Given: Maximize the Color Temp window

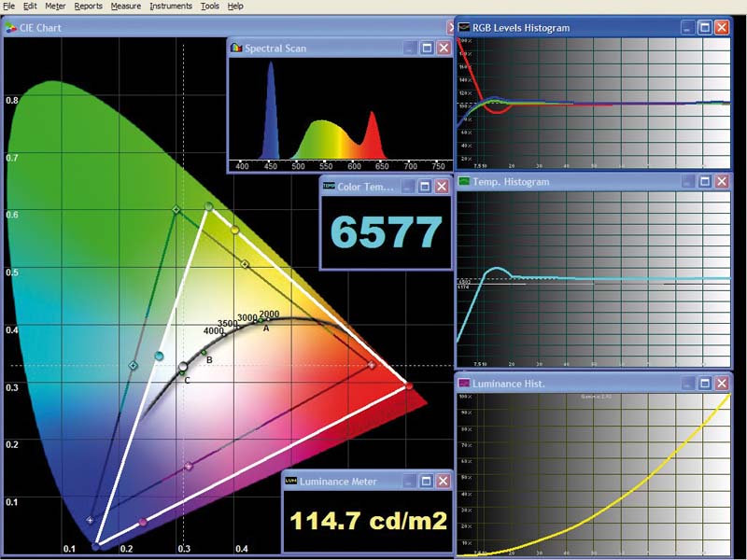Looking at the screenshot, I should pyautogui.click(x=425, y=186).
